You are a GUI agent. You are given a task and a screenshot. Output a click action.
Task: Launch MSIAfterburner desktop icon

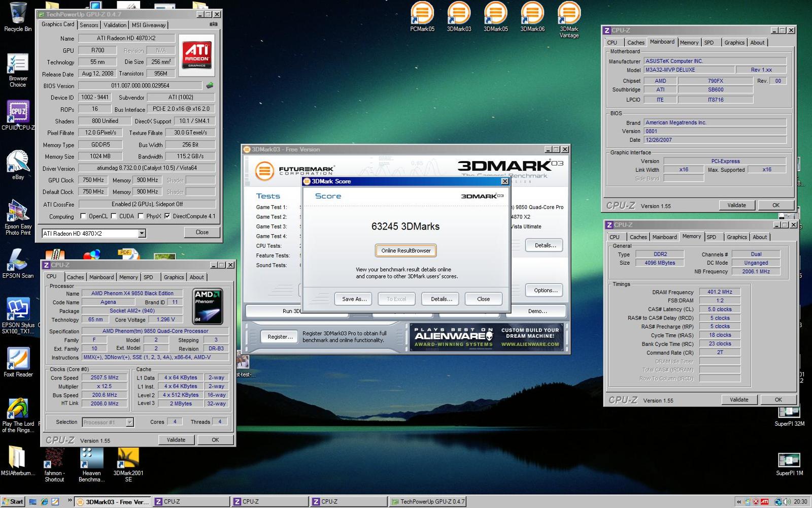[x=18, y=461]
